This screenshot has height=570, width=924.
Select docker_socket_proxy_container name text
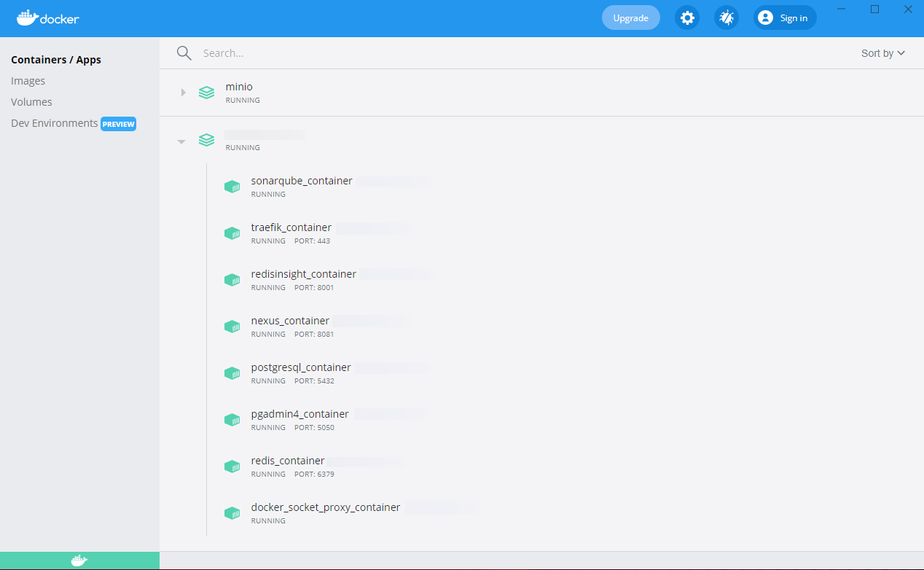[326, 507]
